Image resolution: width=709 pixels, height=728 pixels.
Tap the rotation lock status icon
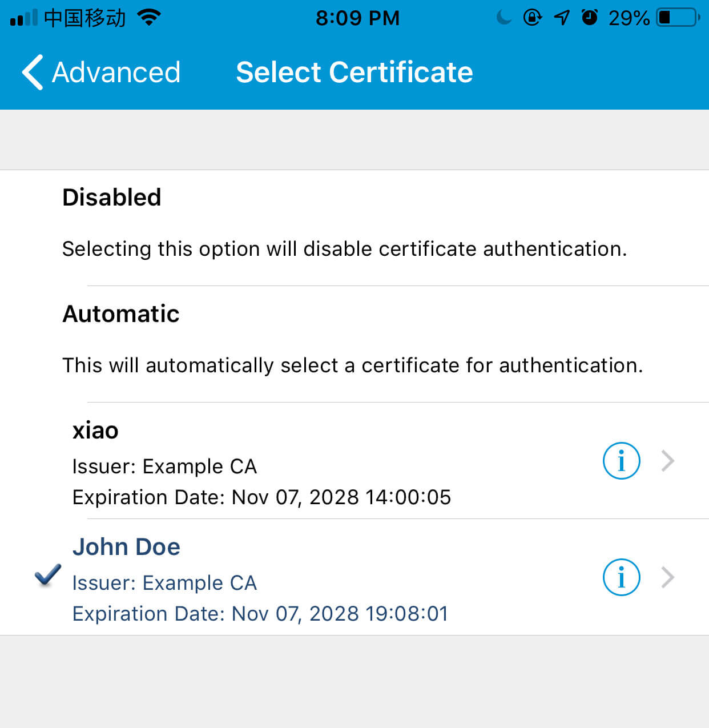click(533, 18)
